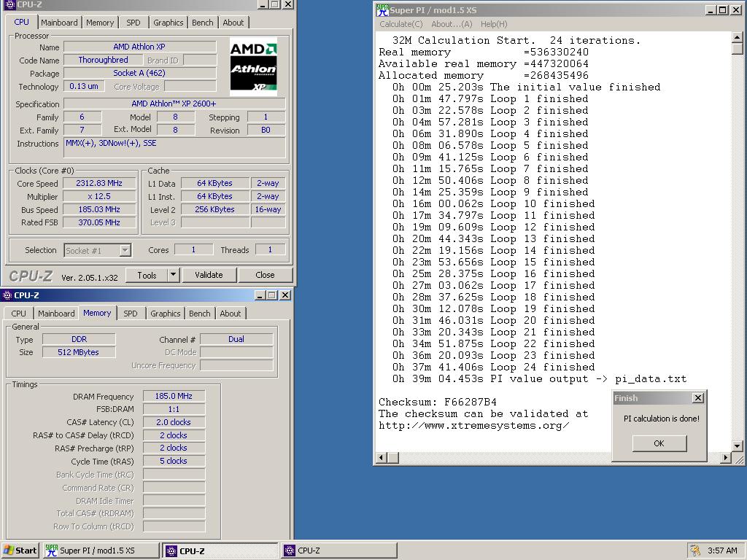Maximize the Super PI window
Viewport: 747px width, 560px height.
tap(722, 9)
